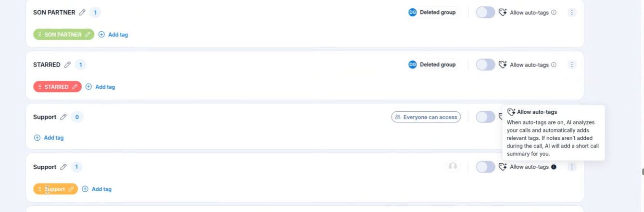
Task: Click pencil inside the orange Support tag
Action: click(71, 189)
